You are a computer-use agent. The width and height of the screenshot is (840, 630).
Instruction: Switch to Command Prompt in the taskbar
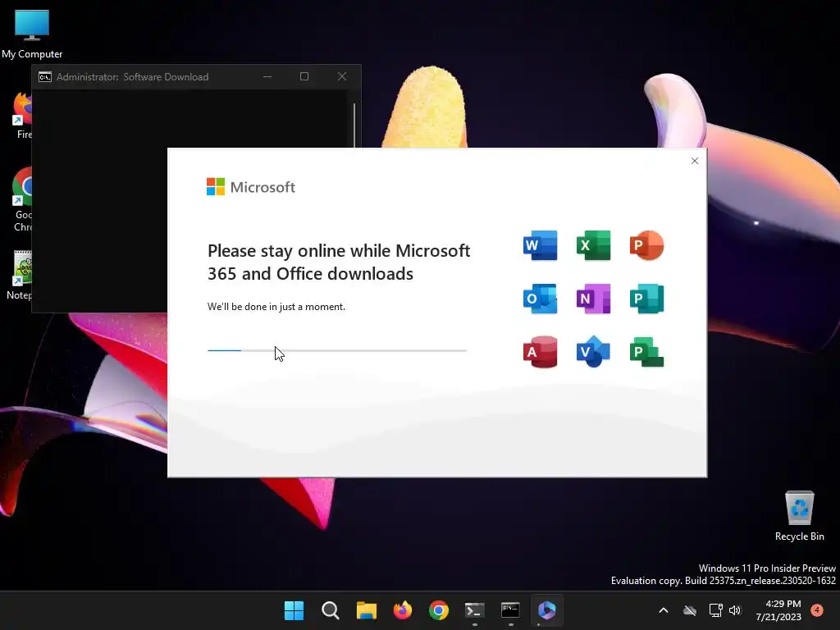pyautogui.click(x=510, y=610)
